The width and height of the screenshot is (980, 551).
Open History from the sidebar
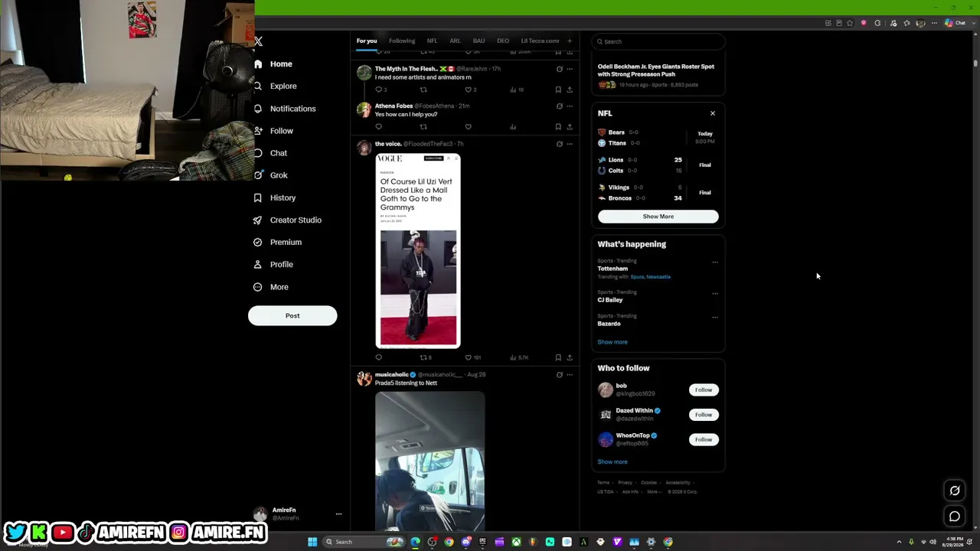(275, 197)
